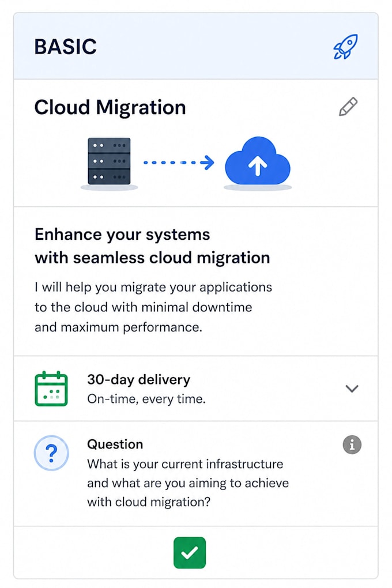The width and height of the screenshot is (392, 588).
Task: Click the Cloud Migration title text
Action: 110,107
